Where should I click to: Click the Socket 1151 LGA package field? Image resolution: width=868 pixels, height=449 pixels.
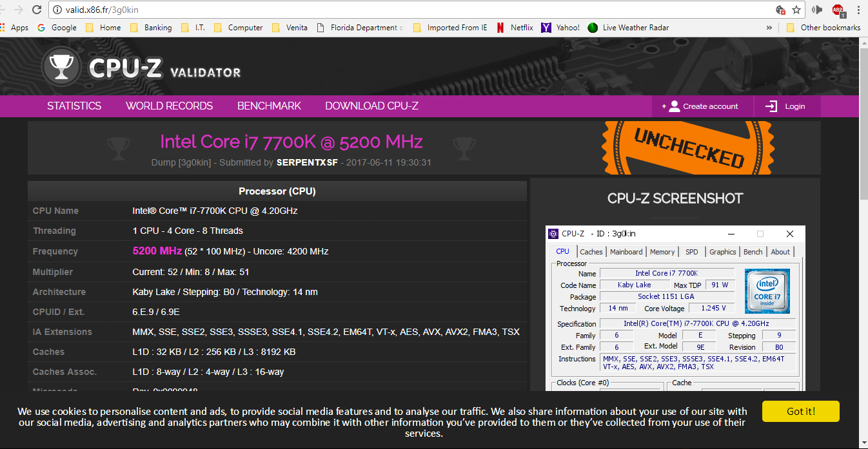tap(667, 296)
